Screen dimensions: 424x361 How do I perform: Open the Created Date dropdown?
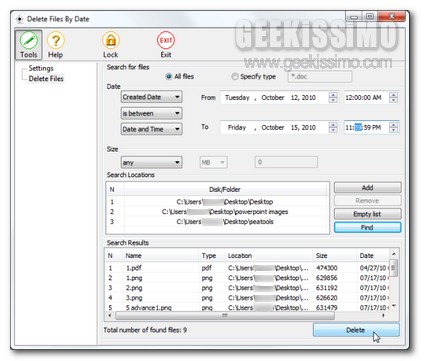tap(152, 97)
